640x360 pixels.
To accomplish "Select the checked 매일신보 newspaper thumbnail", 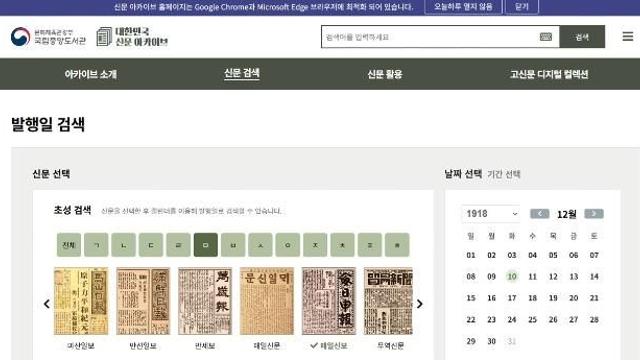I will tap(329, 301).
